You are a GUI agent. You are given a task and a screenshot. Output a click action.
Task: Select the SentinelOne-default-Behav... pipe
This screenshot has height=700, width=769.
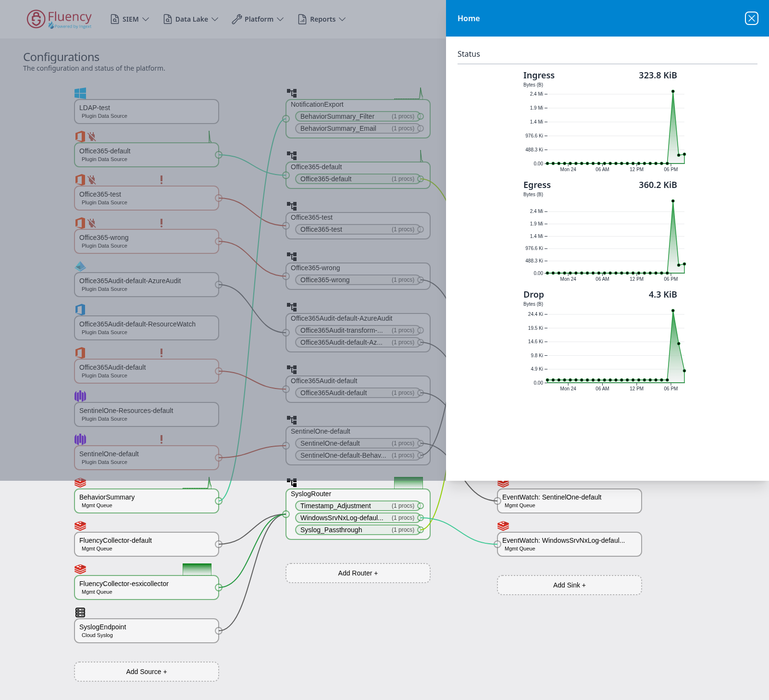(x=358, y=455)
